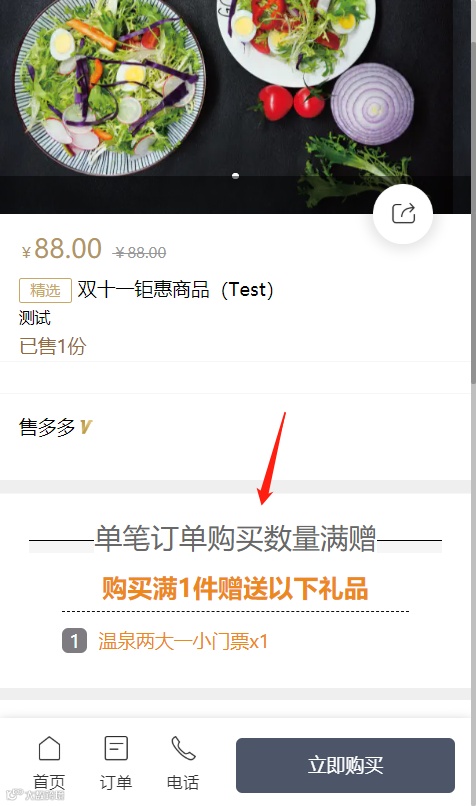Select the 温泉两大一小门票x1 gift item
This screenshot has height=806, width=476.
183,642
